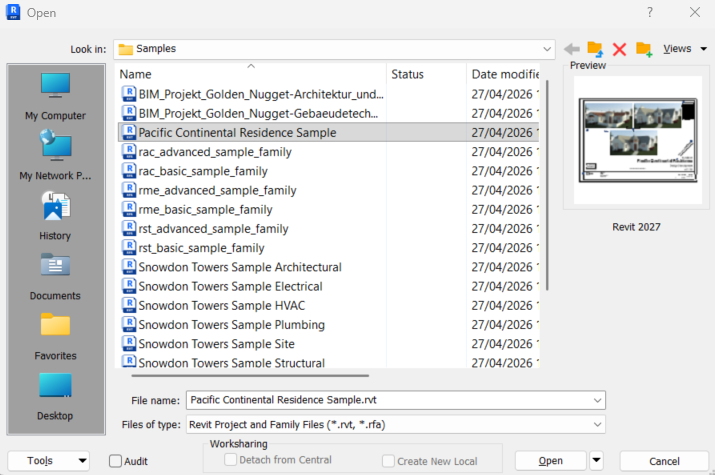Expand the Look in Samples dropdown
This screenshot has width=715, height=475.
[547, 49]
